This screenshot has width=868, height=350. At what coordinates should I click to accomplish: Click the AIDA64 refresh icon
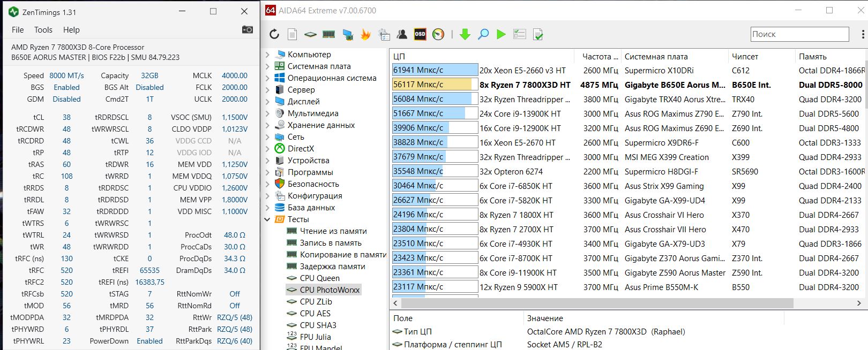click(x=274, y=34)
